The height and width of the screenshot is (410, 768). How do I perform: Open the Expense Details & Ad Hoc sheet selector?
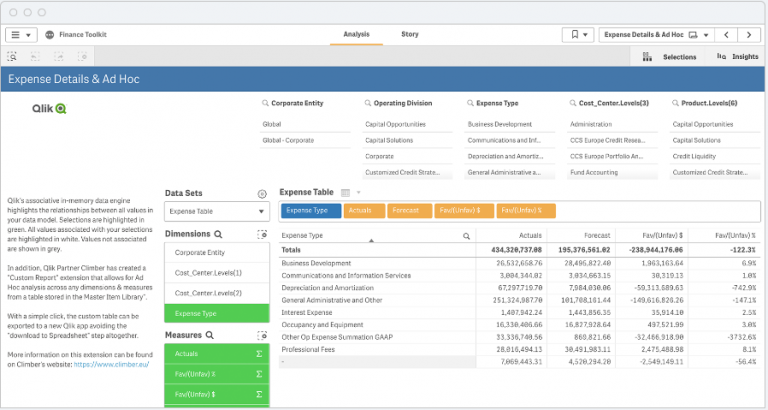(656, 35)
